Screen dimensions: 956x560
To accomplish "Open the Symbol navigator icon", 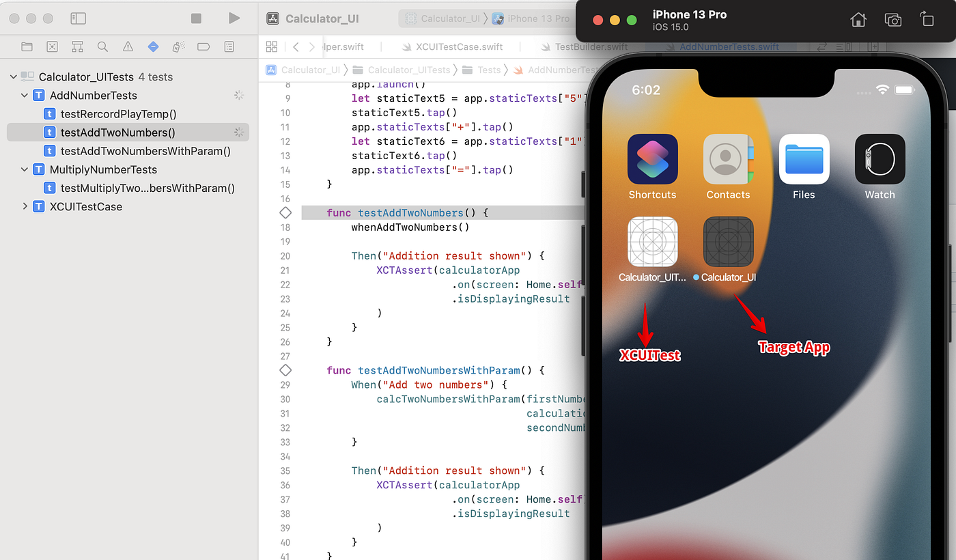I will [77, 46].
